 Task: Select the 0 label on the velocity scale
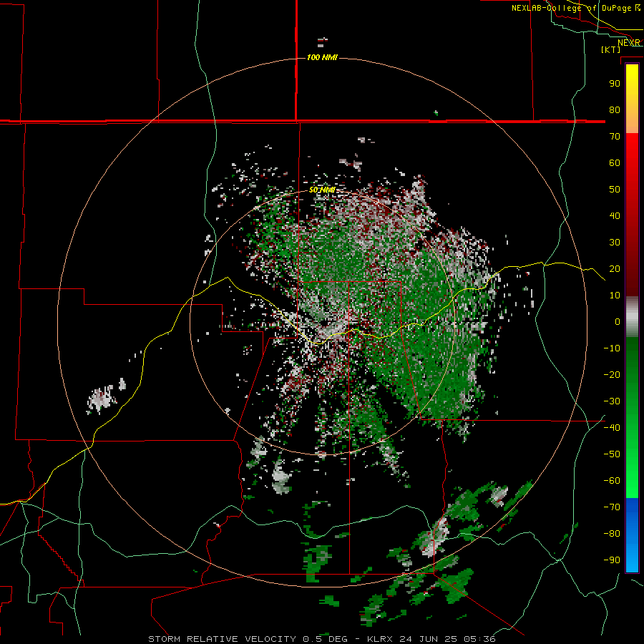click(618, 321)
